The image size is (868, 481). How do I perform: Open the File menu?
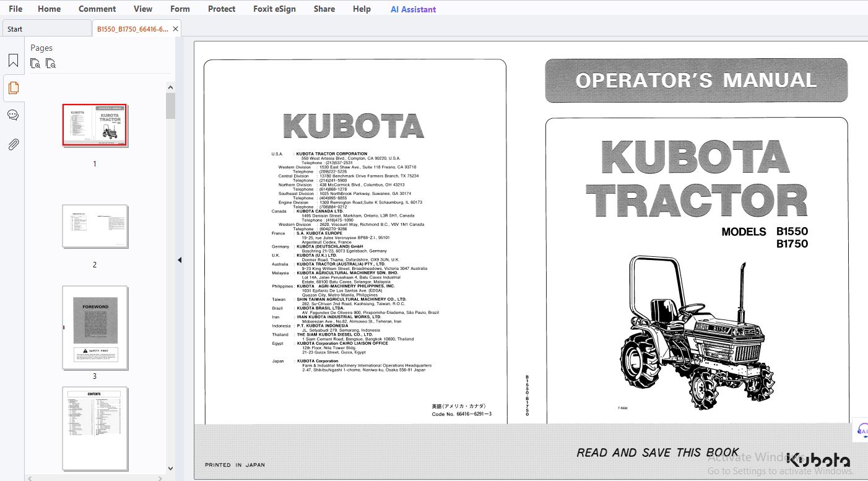15,9
